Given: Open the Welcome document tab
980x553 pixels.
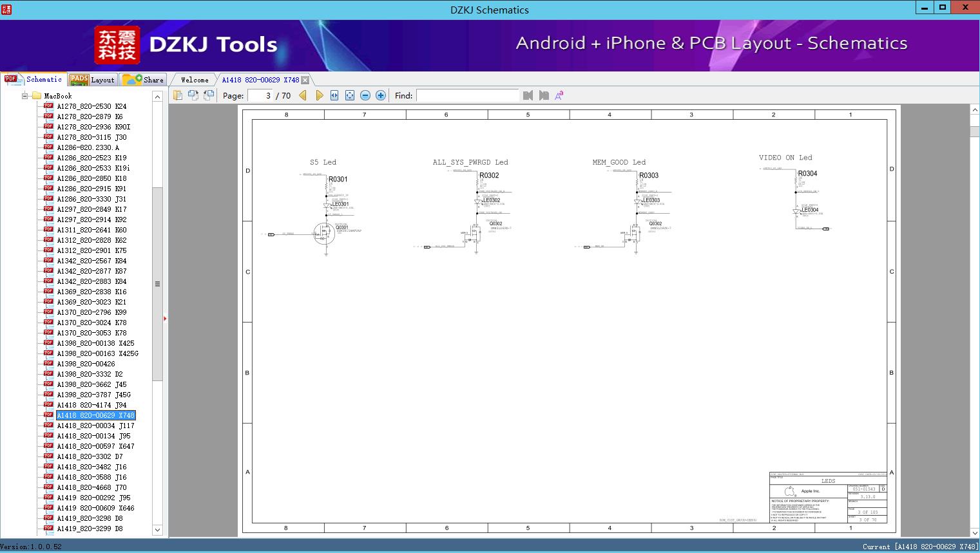Looking at the screenshot, I should coord(194,80).
